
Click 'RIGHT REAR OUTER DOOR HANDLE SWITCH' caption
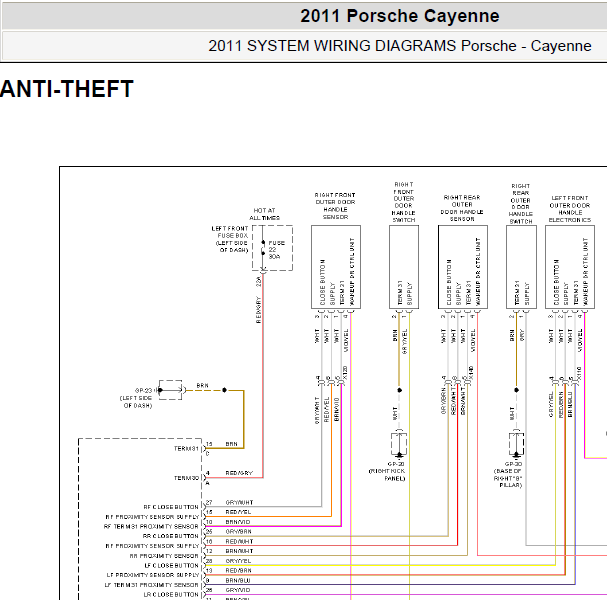click(521, 204)
